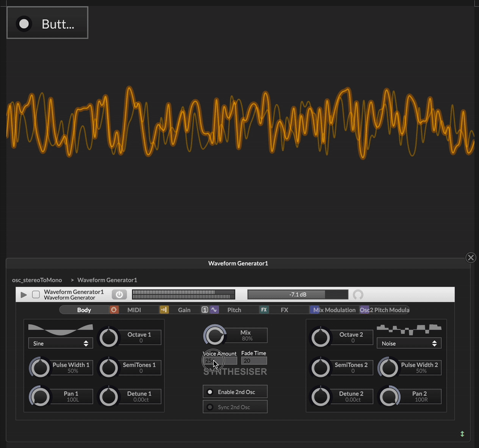Click the purple Pitch LFO wave icon

point(214,310)
